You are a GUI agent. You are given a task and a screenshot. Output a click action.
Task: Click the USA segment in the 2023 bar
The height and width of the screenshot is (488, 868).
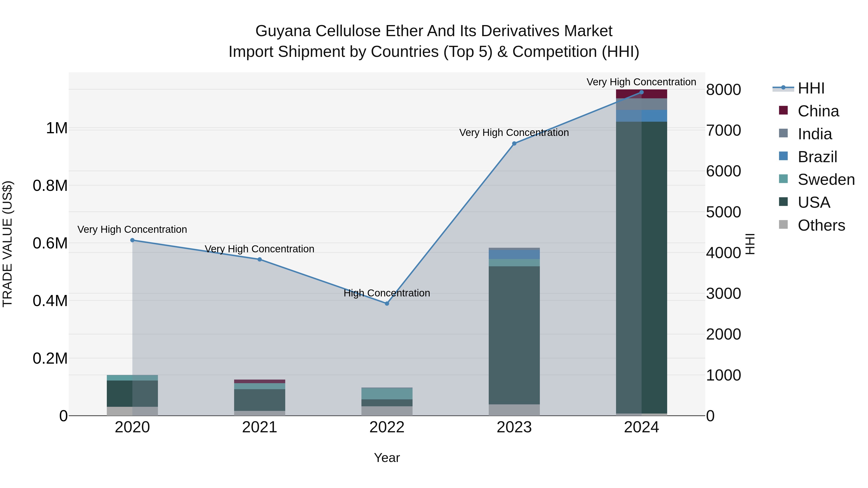coord(514,335)
